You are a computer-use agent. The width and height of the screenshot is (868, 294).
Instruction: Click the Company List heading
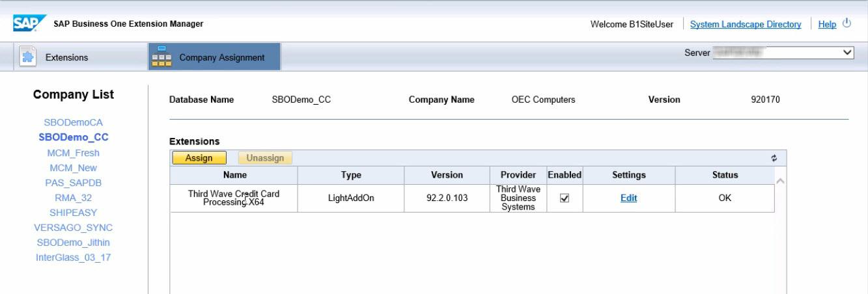(74, 95)
